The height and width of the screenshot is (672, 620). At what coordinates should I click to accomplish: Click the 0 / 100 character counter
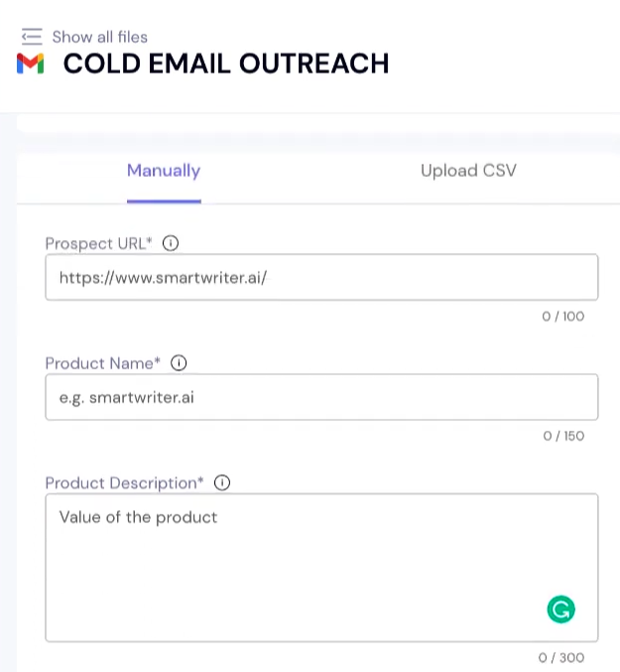[563, 317]
